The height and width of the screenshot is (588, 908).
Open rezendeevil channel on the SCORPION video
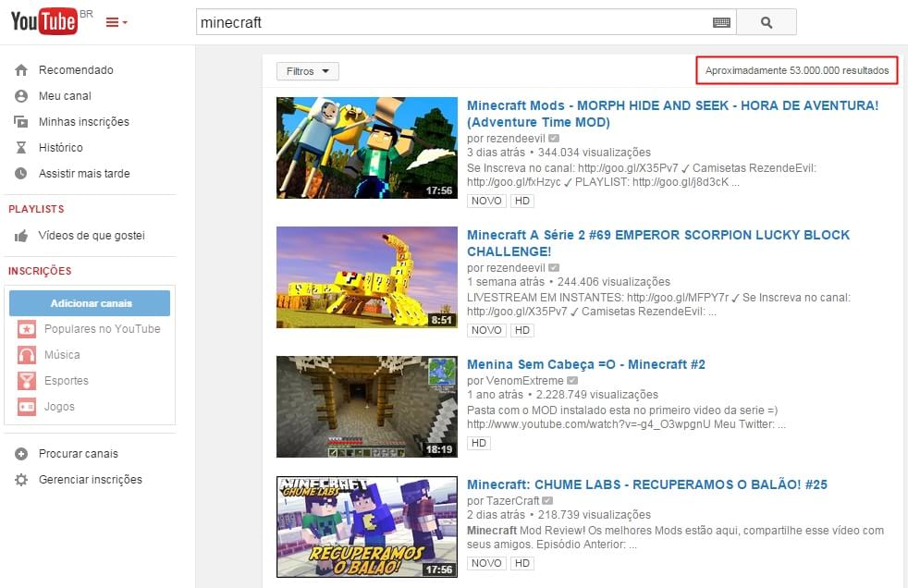tap(515, 268)
